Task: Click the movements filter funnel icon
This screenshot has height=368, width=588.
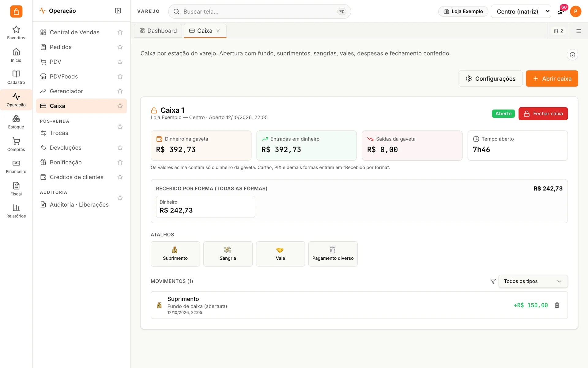Action: (x=493, y=281)
